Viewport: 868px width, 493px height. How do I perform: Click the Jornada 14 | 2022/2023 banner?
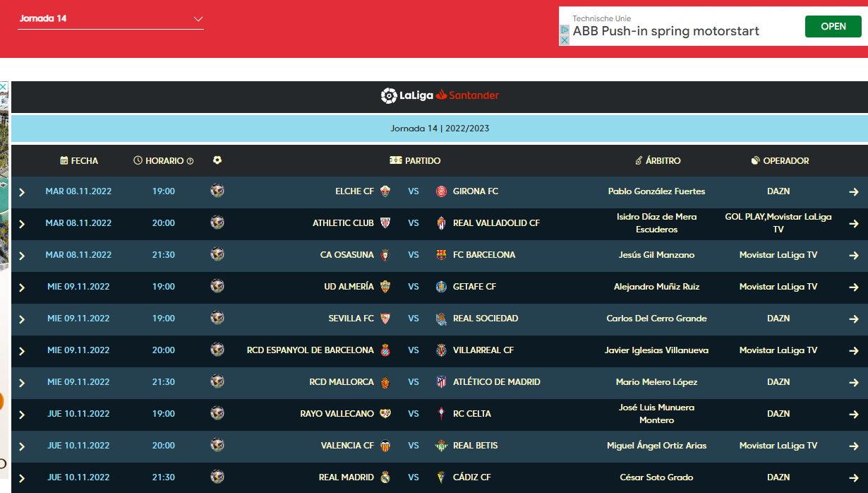click(x=440, y=129)
